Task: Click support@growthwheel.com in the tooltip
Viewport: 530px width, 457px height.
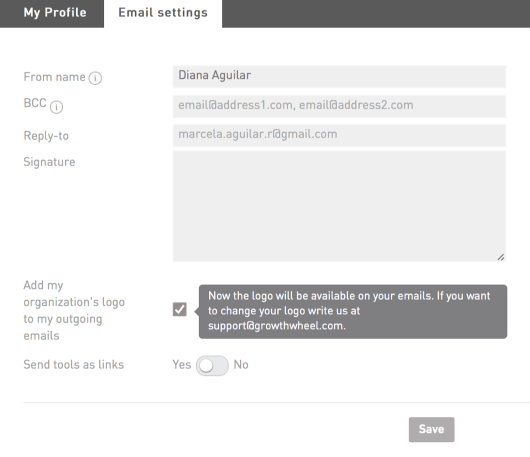Action: 277,326
